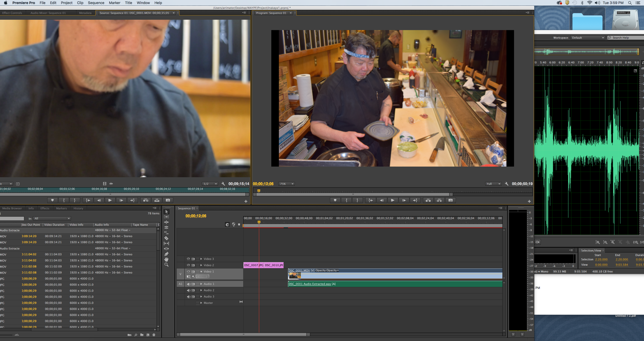The image size is (644, 341).
Task: Mark In point in Program monitor
Action: tap(346, 200)
